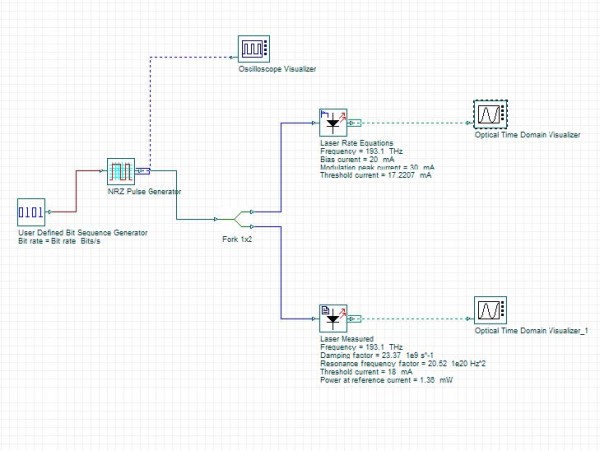Image resolution: width=600 pixels, height=451 pixels.
Task: Select the 'Fork 1x2' label
Action: coord(237,239)
